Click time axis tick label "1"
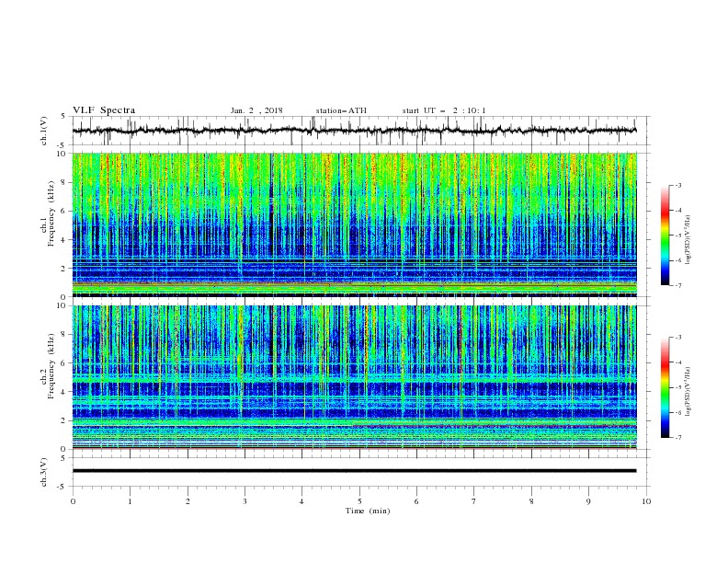 (130, 501)
